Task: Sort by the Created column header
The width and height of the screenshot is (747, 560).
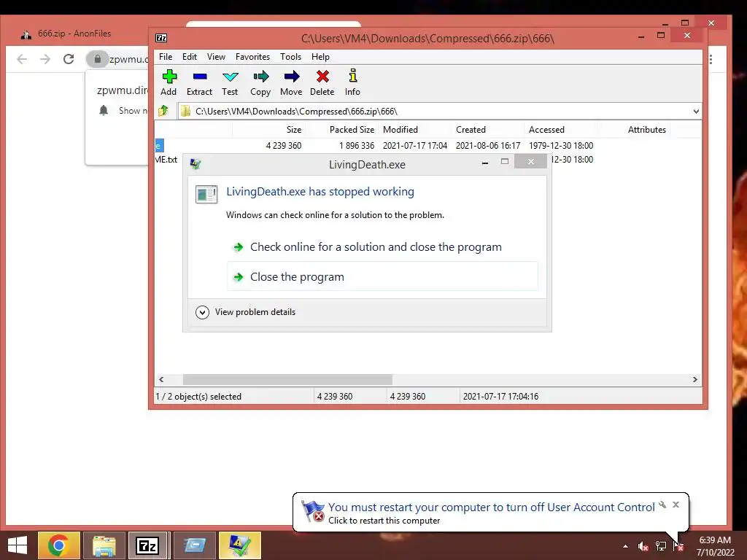Action: pyautogui.click(x=487, y=130)
